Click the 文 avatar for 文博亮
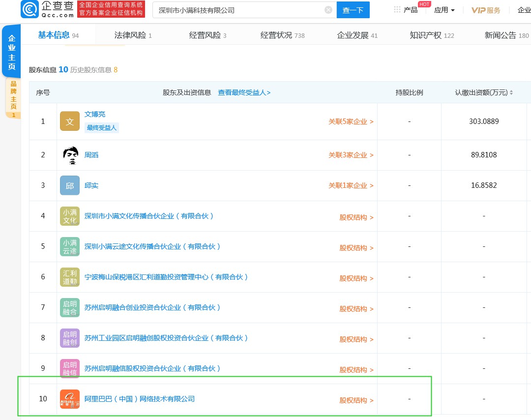The image size is (531, 420). (70, 121)
